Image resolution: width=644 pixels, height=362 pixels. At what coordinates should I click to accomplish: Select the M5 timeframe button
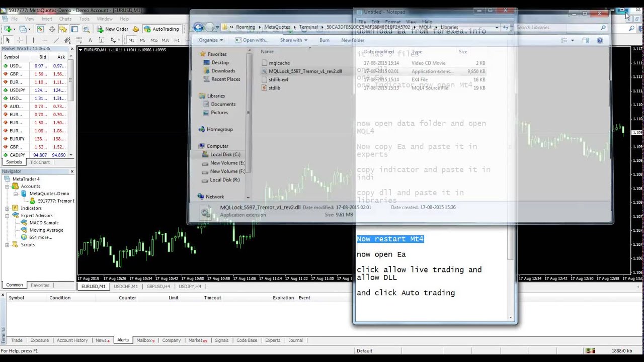coord(142,40)
